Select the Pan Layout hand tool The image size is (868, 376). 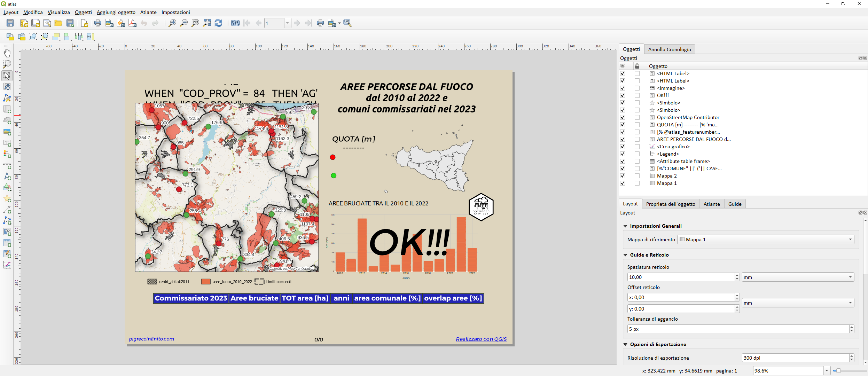[7, 53]
